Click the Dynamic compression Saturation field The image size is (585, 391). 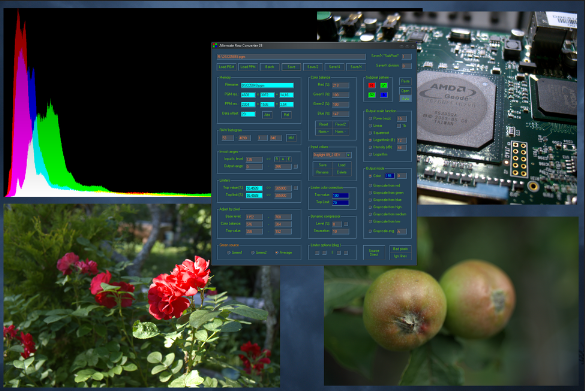point(340,232)
